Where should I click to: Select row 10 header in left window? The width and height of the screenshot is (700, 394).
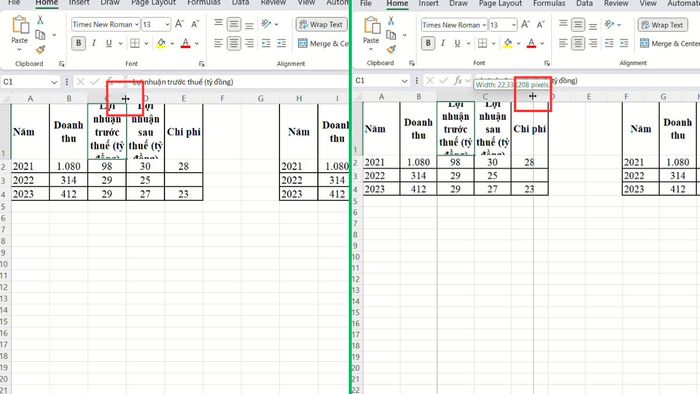(4, 264)
